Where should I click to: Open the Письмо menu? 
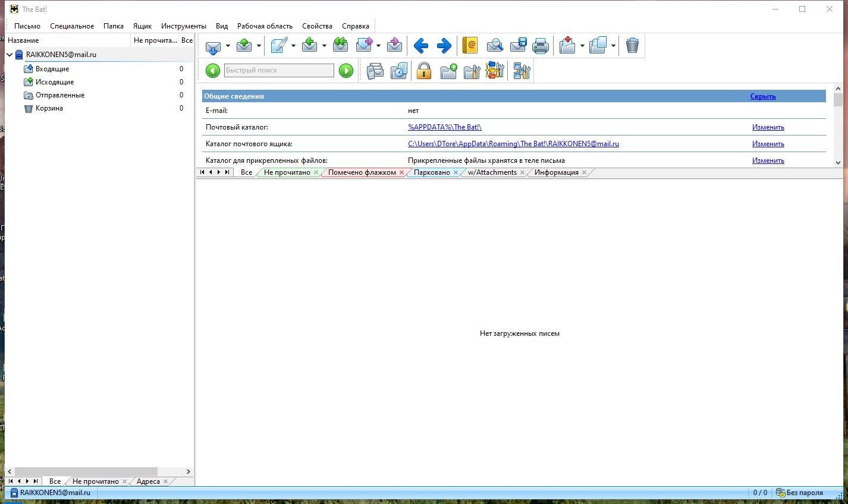tap(27, 26)
